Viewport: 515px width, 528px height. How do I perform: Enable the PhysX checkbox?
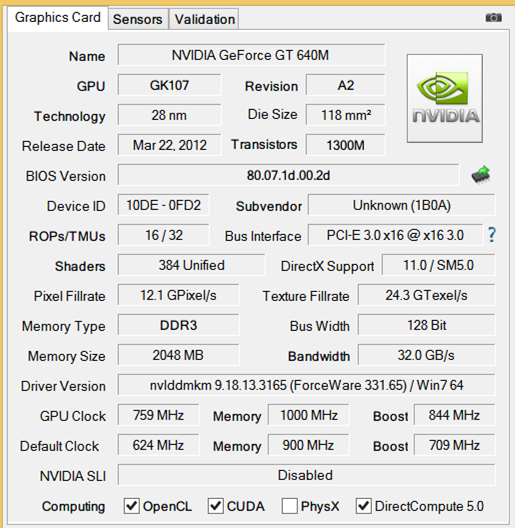(290, 506)
